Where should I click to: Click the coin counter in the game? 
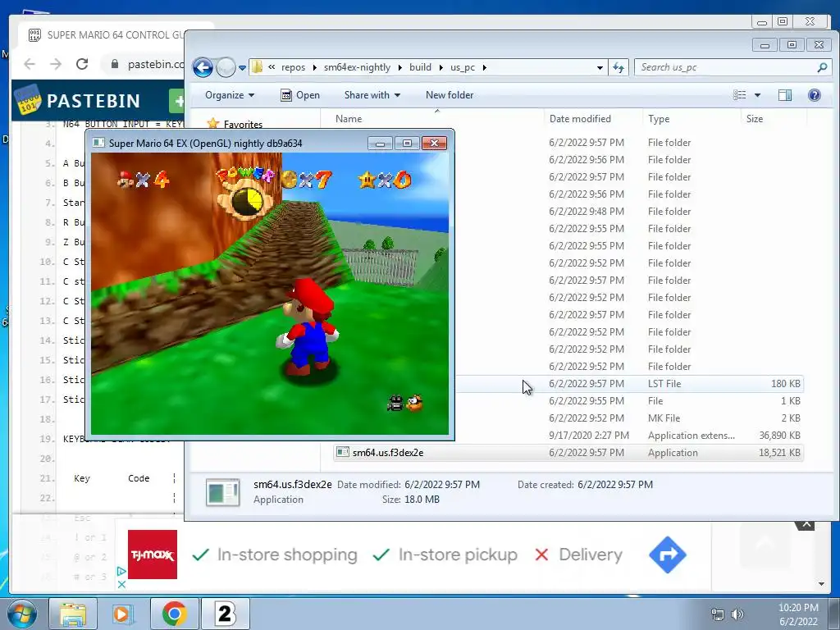(307, 180)
